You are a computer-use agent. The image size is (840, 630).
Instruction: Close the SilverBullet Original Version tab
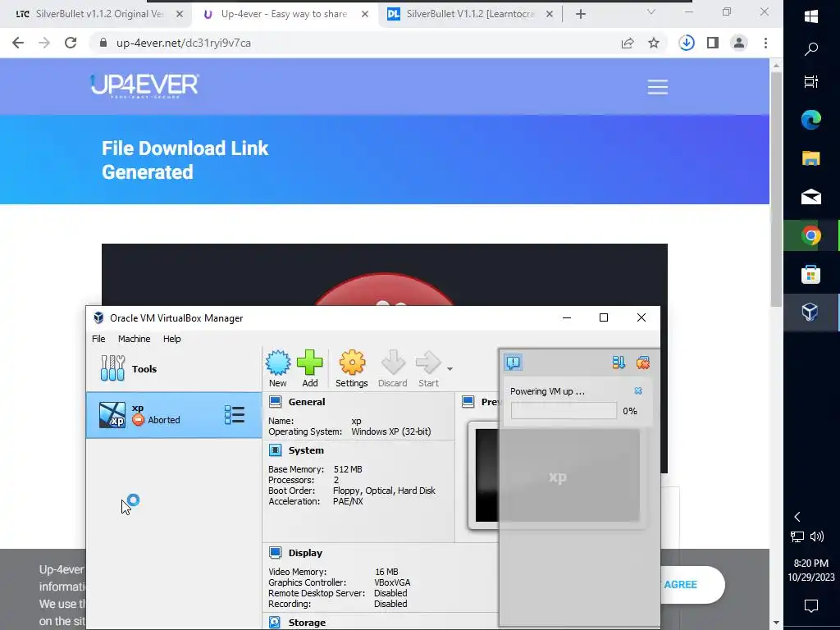[x=180, y=15]
